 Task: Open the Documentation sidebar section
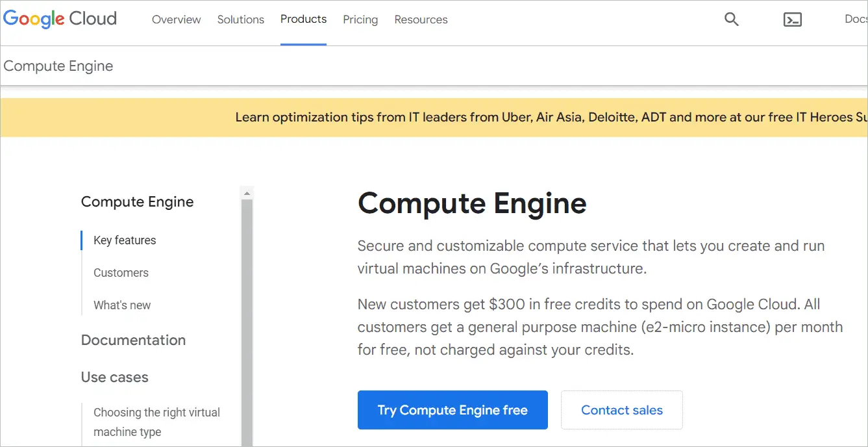133,340
